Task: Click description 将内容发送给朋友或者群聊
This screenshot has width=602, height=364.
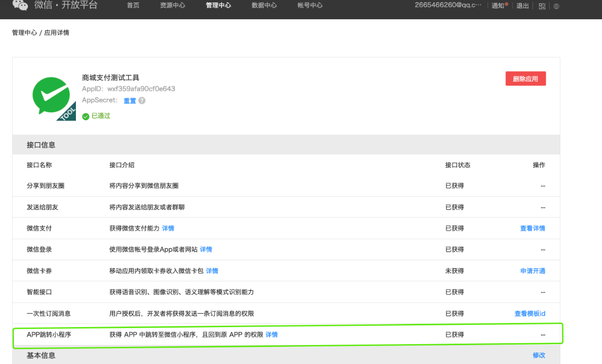Action: (147, 207)
